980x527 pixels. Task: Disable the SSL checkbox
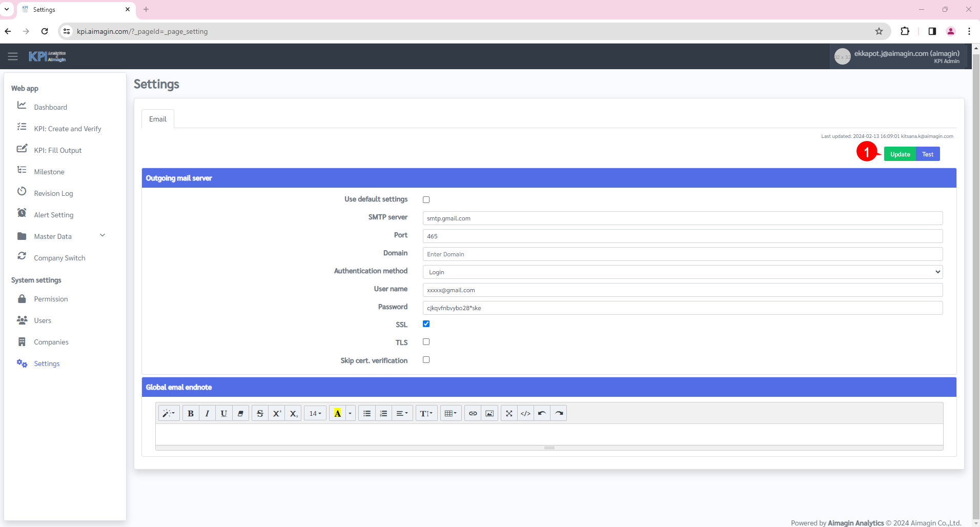426,323
